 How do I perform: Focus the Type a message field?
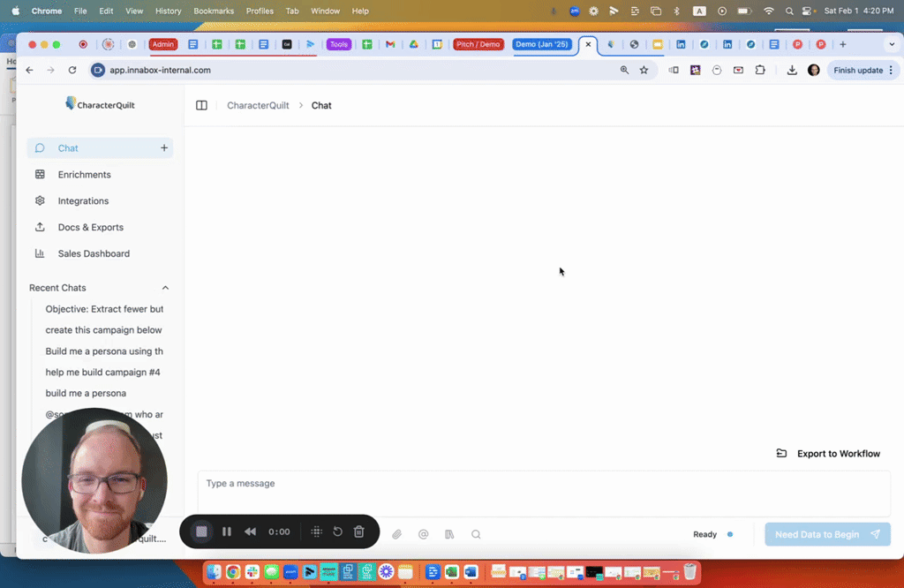click(x=544, y=493)
